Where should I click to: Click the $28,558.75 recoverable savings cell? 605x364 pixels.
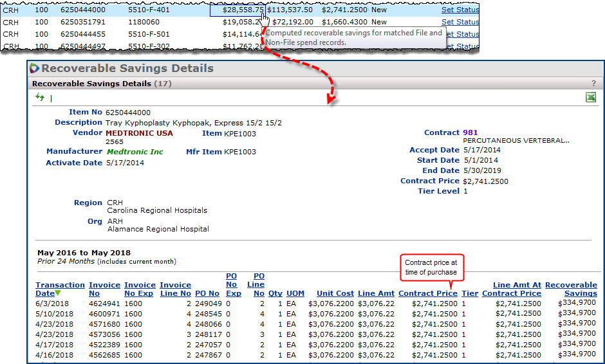(x=237, y=10)
